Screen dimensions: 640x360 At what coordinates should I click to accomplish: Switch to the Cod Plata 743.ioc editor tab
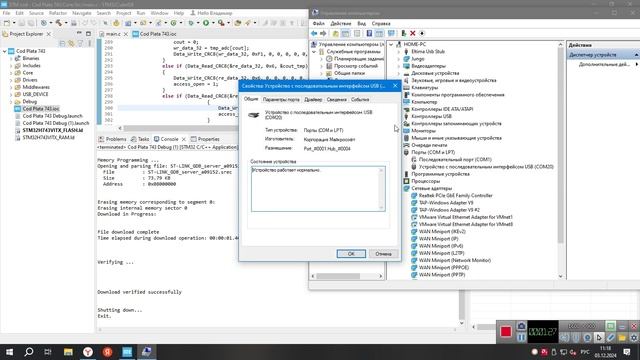click(x=158, y=34)
